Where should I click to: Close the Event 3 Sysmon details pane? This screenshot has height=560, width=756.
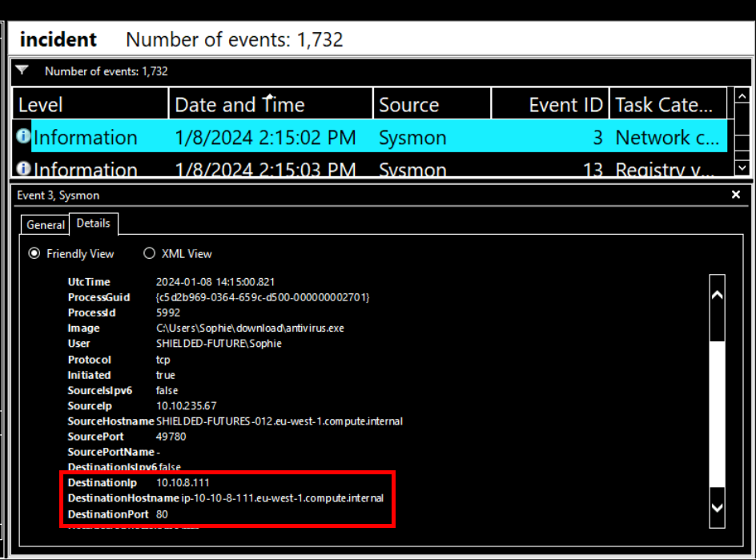(x=736, y=195)
